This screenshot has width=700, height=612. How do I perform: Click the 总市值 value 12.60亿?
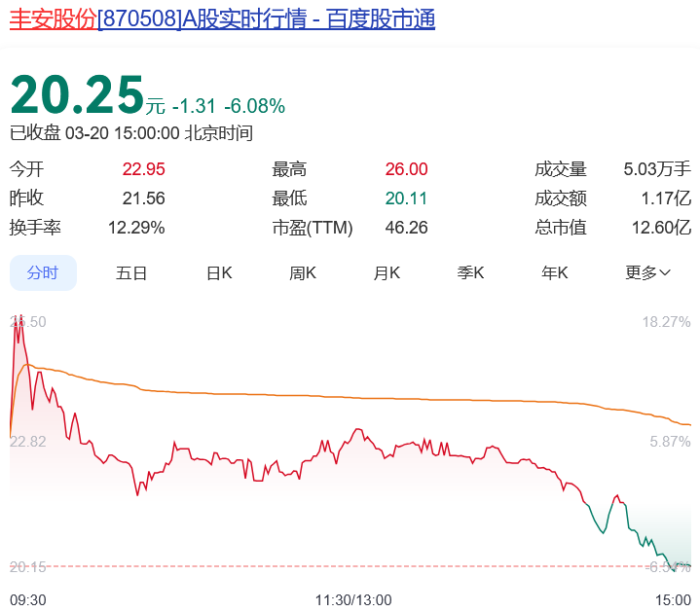pyautogui.click(x=661, y=228)
